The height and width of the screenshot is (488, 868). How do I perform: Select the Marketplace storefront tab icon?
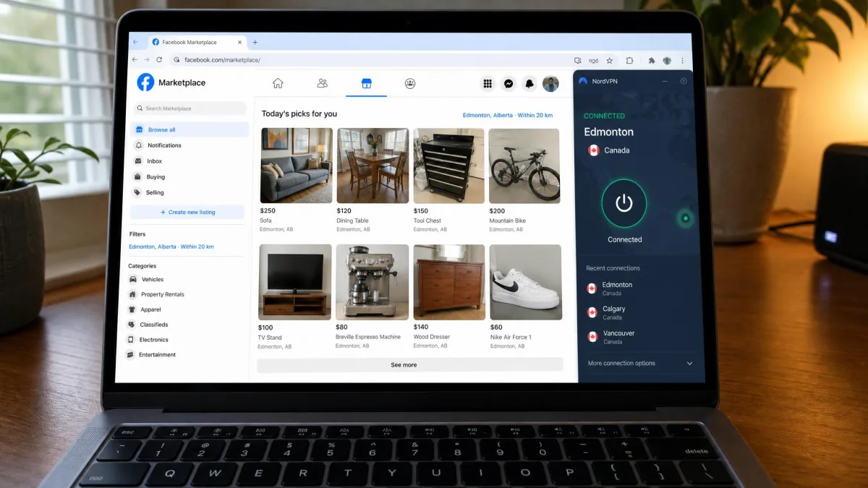[x=366, y=84]
